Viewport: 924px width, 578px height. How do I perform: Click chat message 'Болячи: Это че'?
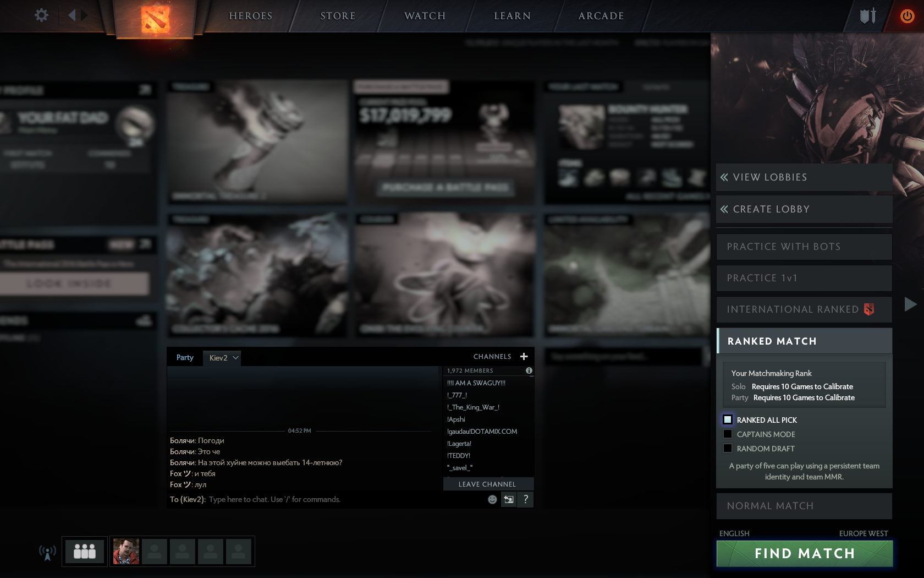195,451
